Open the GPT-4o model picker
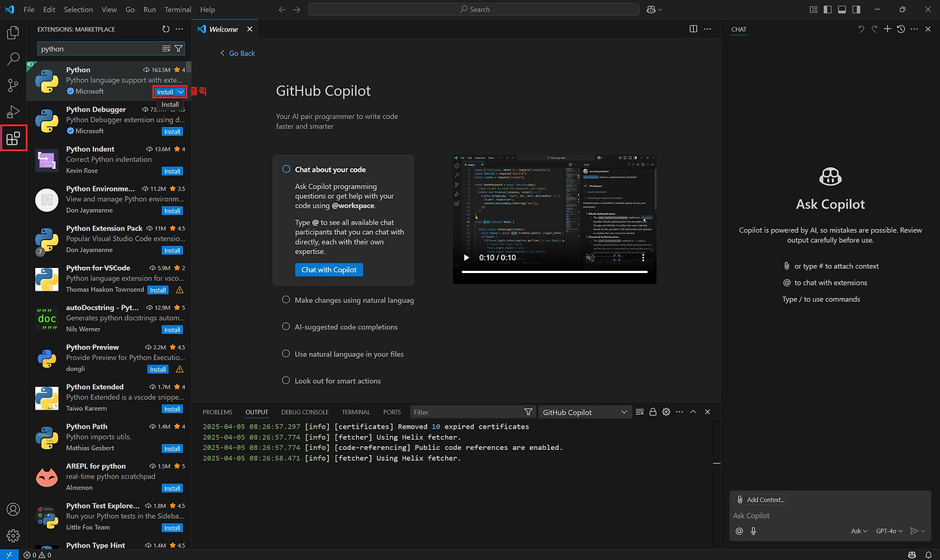This screenshot has width=940, height=560. click(889, 531)
